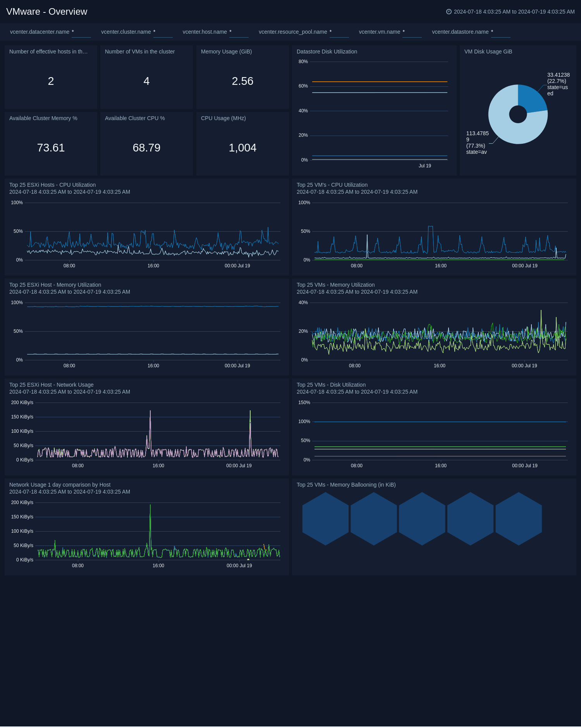Click the Top 25 VM's CPU Utilization title
Viewport: 581px width, 728px height.
(332, 185)
